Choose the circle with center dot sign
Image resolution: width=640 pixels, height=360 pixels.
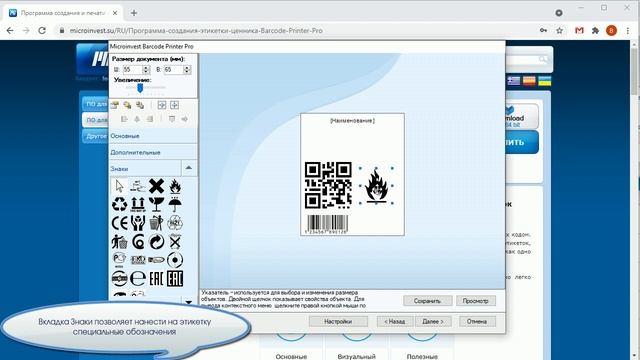(x=175, y=260)
